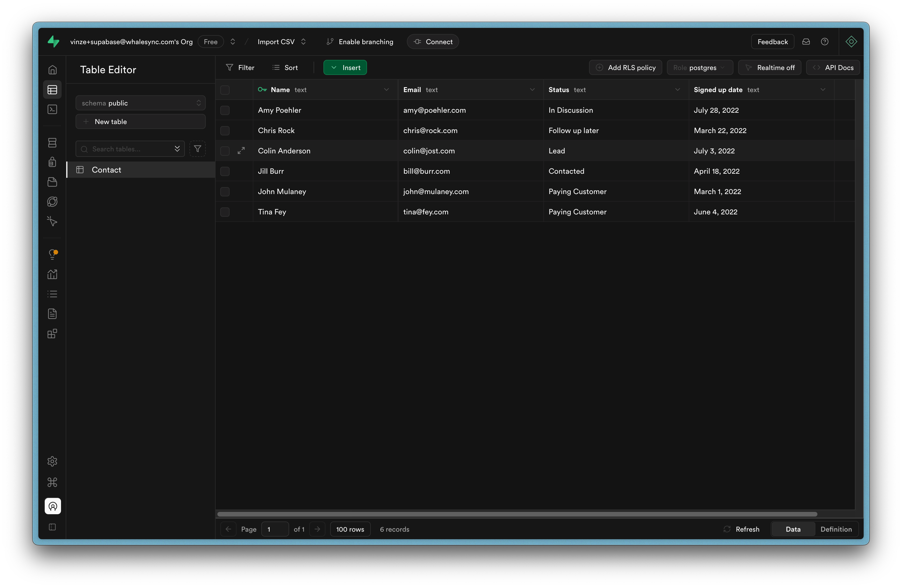The width and height of the screenshot is (902, 588).
Task: Click the Feedback button
Action: pos(773,42)
